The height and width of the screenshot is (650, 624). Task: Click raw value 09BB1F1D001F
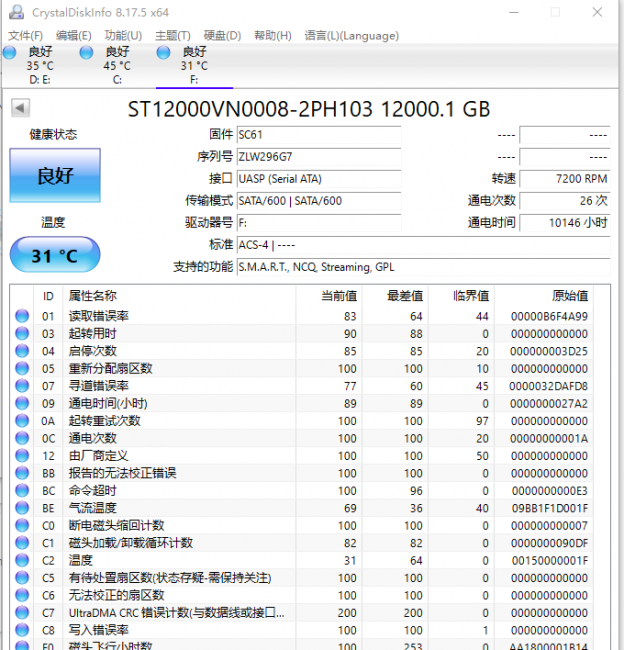click(549, 508)
